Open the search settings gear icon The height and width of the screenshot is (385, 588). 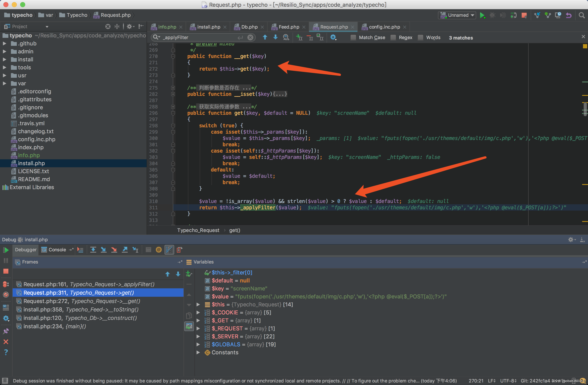pos(333,38)
